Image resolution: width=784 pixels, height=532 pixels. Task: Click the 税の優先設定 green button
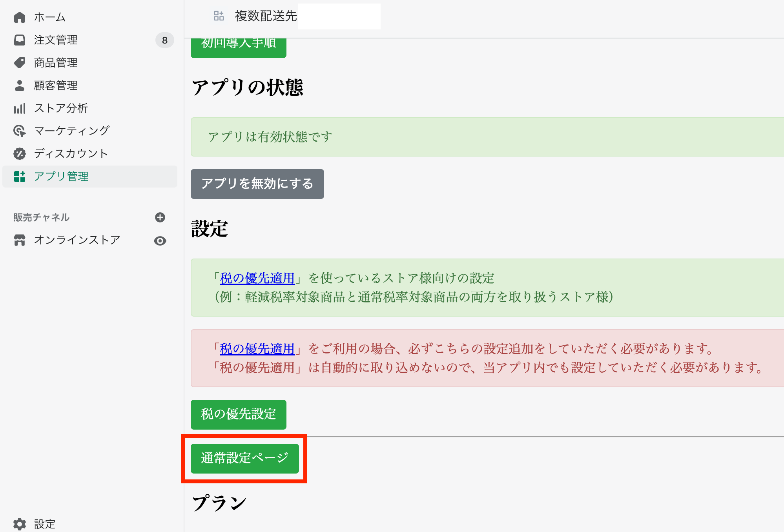coord(238,414)
